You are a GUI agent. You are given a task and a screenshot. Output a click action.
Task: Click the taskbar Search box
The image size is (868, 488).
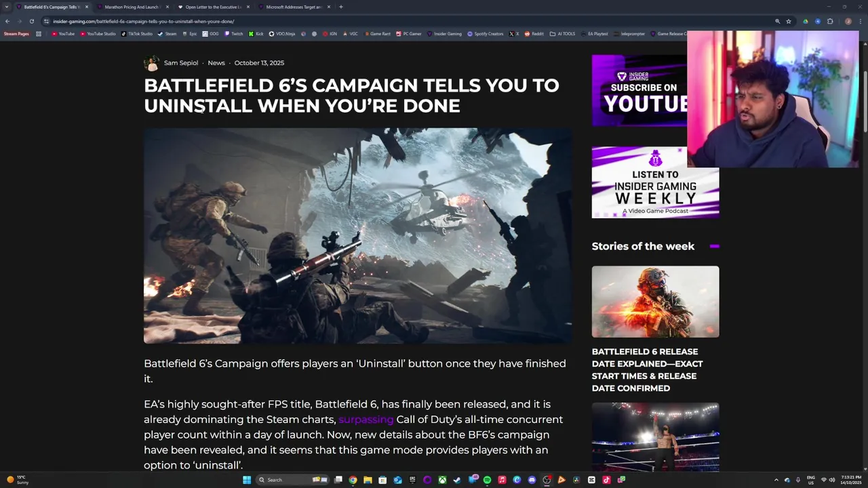click(293, 480)
